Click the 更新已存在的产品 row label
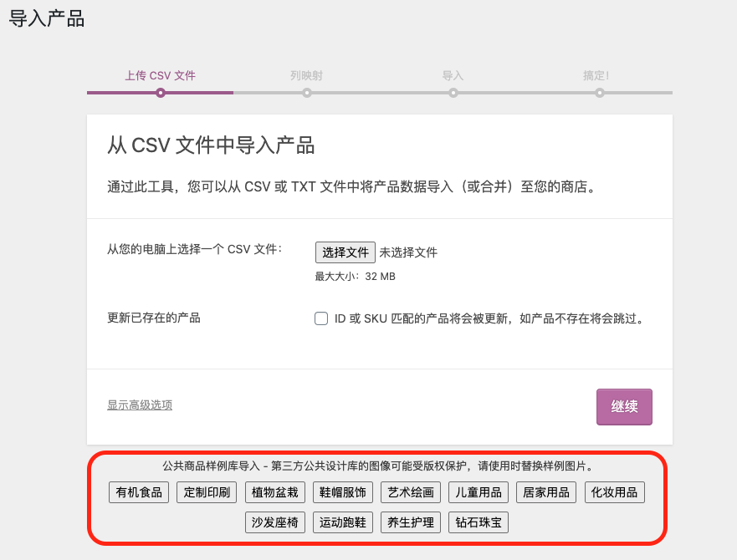This screenshot has height=560, width=737. point(154,318)
